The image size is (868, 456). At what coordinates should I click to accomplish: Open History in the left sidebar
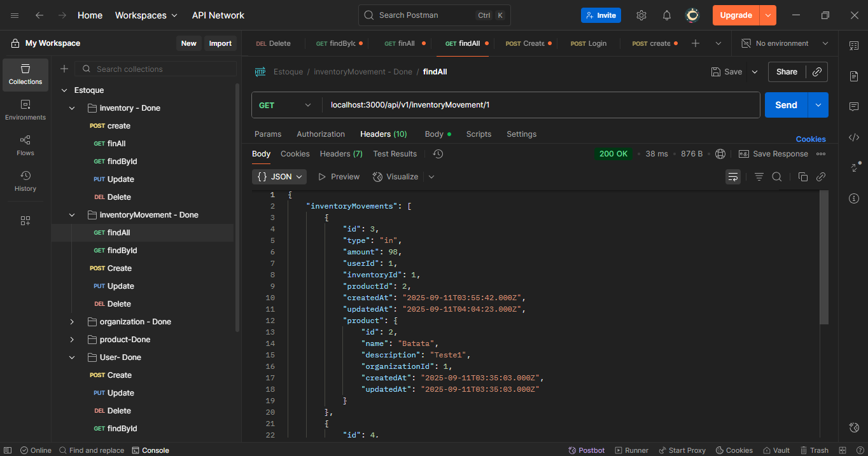click(25, 181)
